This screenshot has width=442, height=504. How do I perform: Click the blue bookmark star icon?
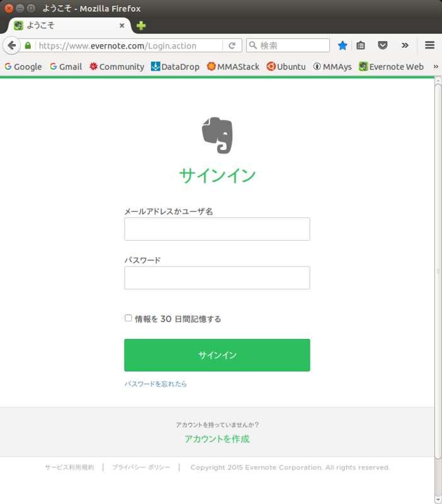click(343, 45)
